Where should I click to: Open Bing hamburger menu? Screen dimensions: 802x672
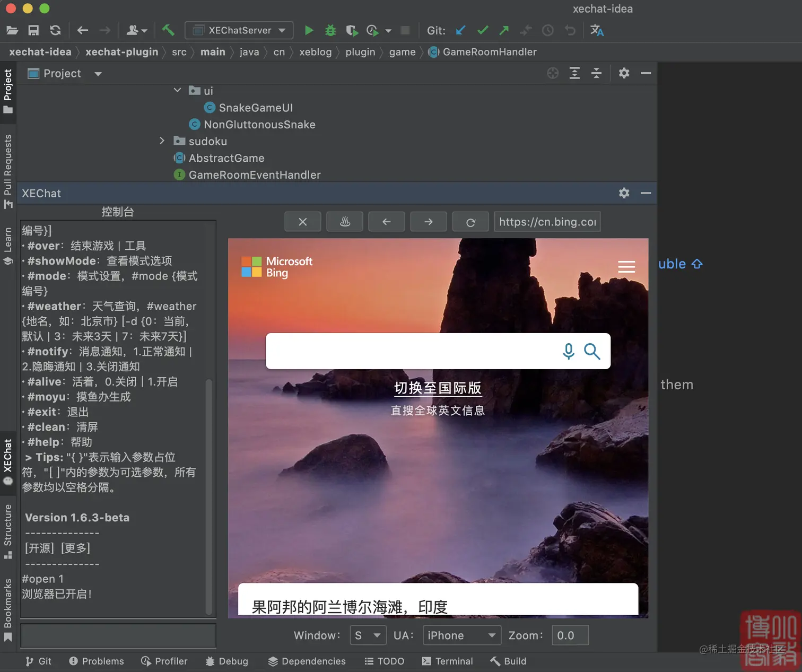pos(626,267)
